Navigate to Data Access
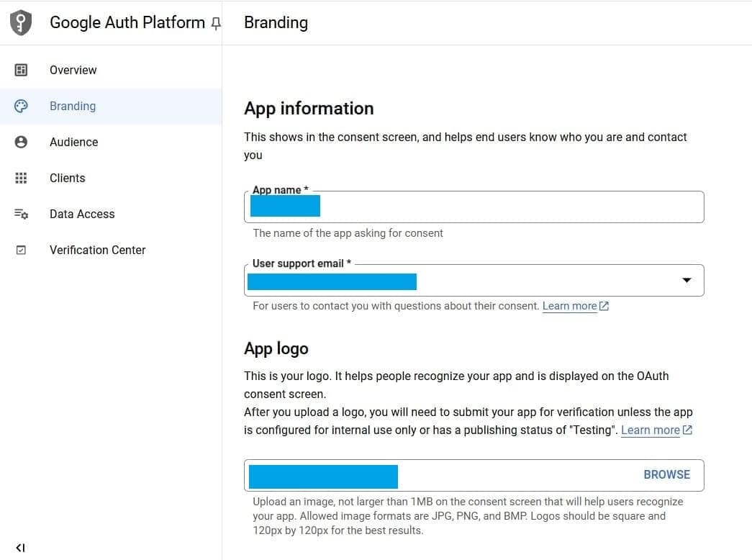 coord(82,214)
